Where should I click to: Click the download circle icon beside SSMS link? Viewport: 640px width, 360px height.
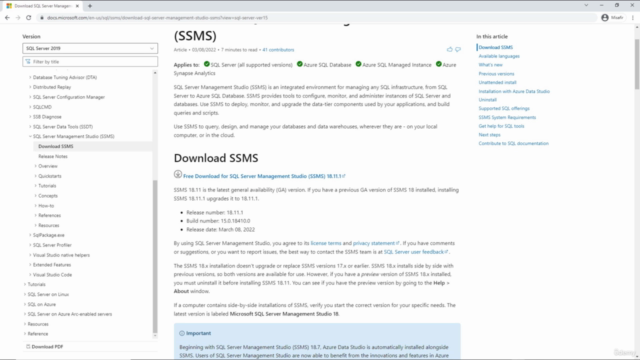178,174
